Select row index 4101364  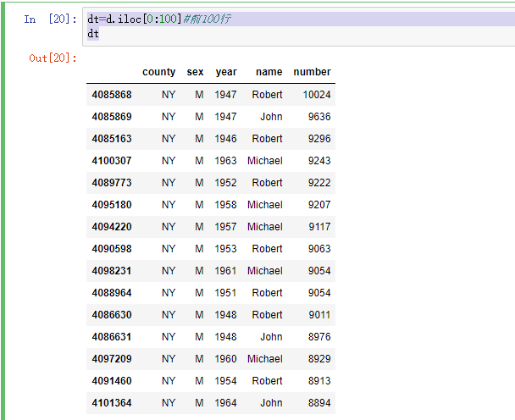coord(112,402)
